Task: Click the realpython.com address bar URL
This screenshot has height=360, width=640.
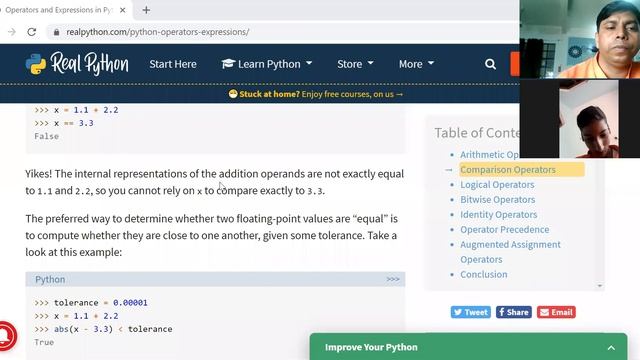Action: (x=158, y=32)
